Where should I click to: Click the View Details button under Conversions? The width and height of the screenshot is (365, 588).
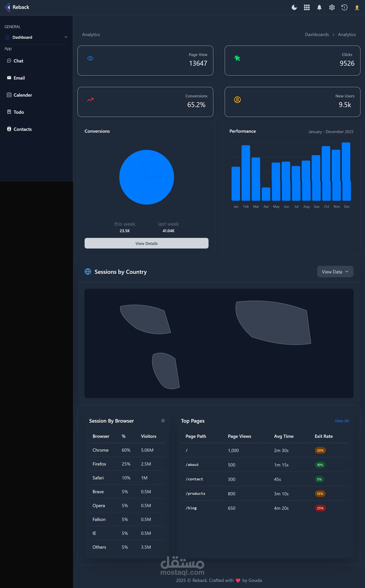(x=146, y=243)
